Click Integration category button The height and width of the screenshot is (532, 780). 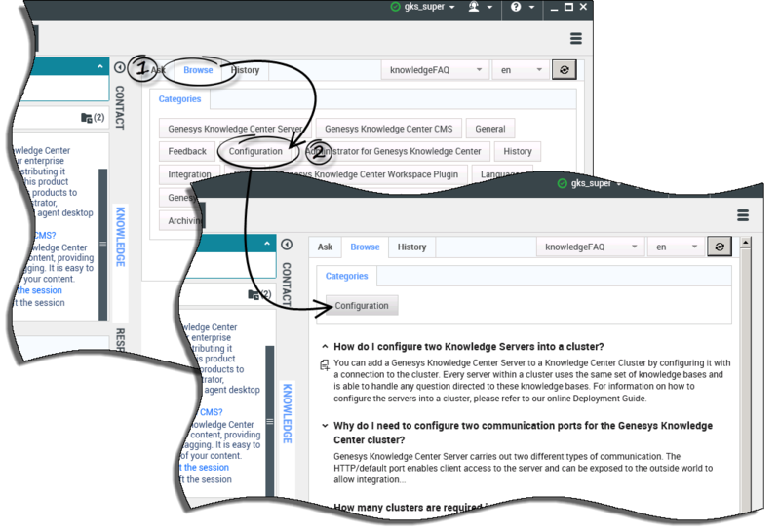click(189, 174)
